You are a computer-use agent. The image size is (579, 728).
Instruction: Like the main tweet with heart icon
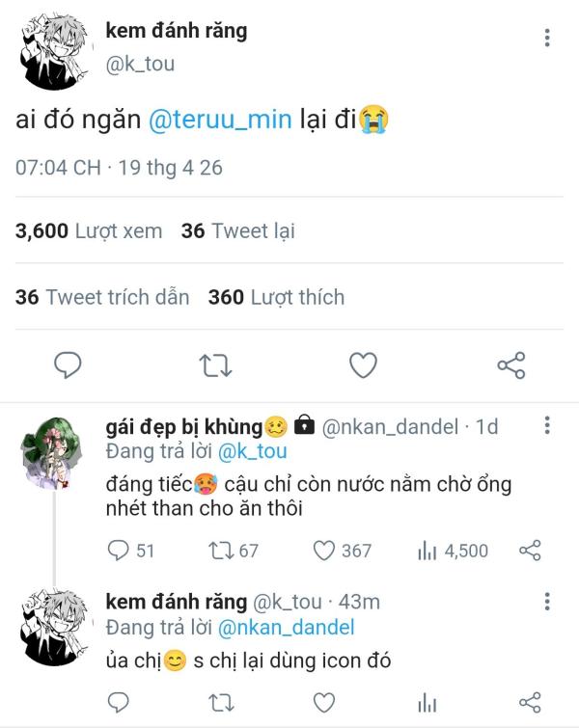[363, 364]
